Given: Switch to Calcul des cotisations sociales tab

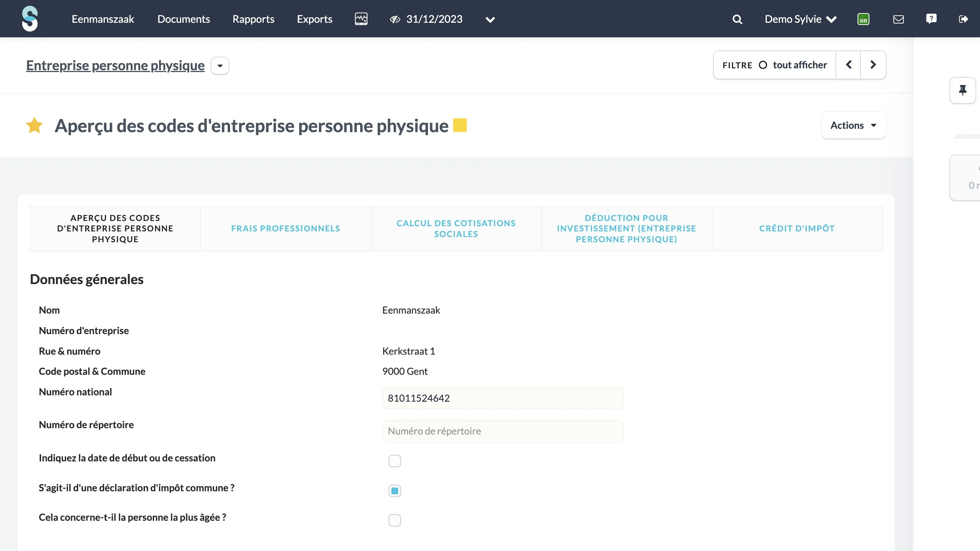Looking at the screenshot, I should point(456,228).
